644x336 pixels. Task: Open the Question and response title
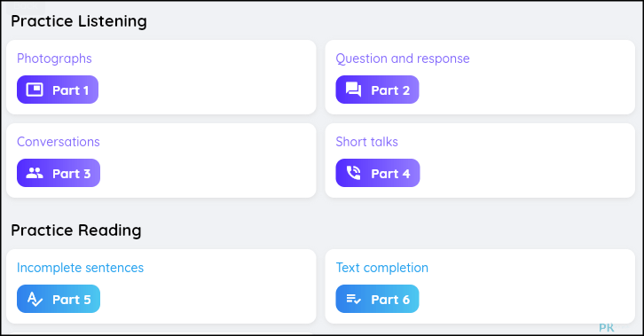(403, 59)
